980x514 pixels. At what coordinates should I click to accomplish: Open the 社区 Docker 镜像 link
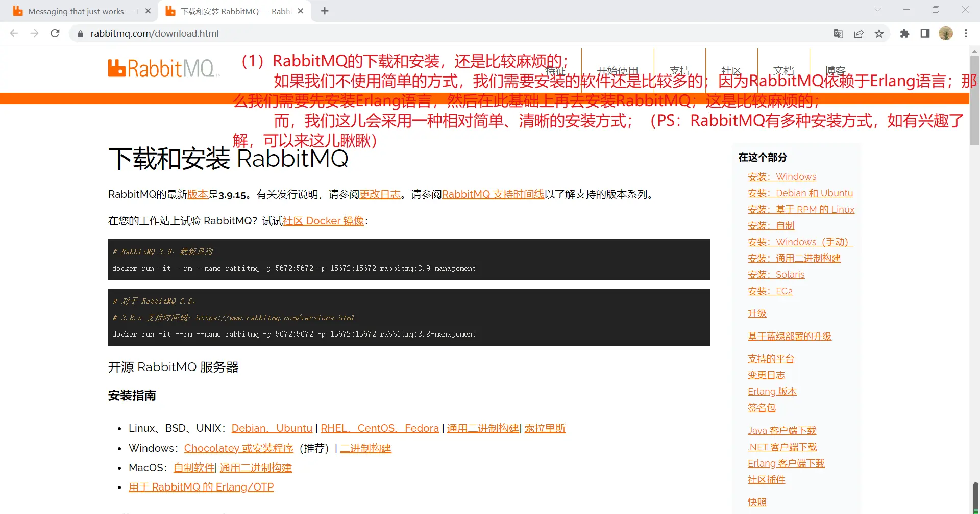(x=324, y=221)
